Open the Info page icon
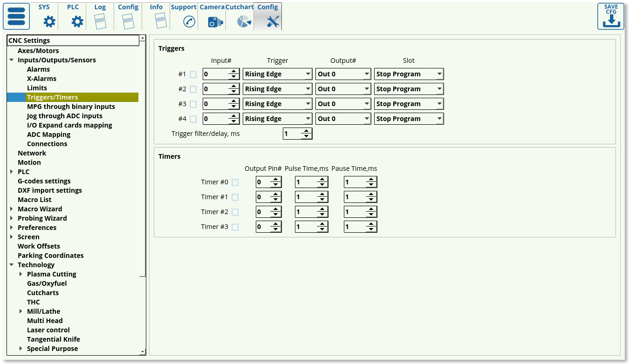This screenshot has width=629, height=364. point(160,21)
